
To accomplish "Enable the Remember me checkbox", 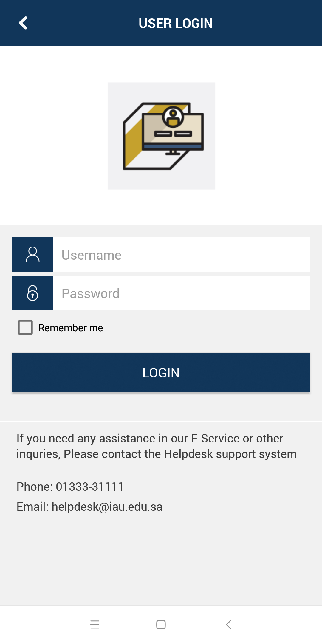I will tap(25, 327).
